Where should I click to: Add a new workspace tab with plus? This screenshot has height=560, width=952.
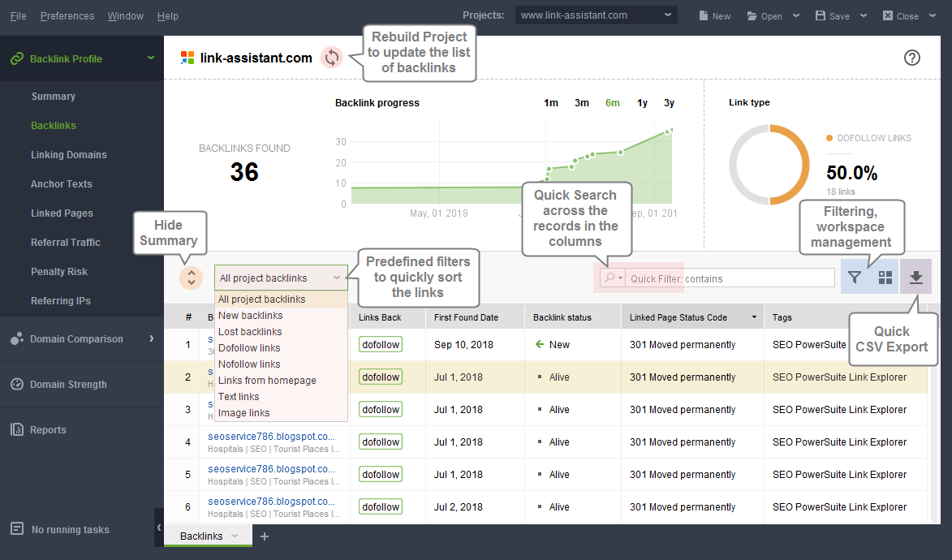point(265,536)
